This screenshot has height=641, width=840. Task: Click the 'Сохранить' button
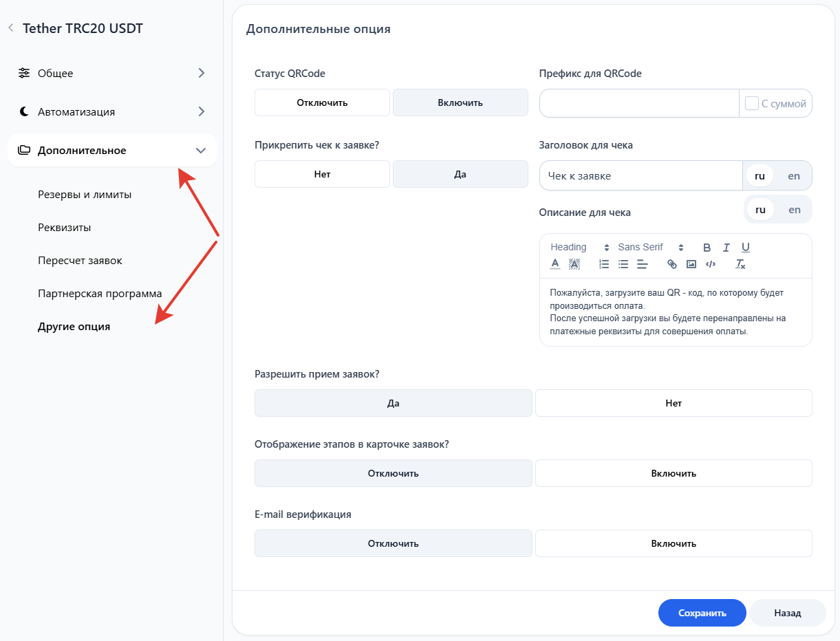(x=702, y=613)
